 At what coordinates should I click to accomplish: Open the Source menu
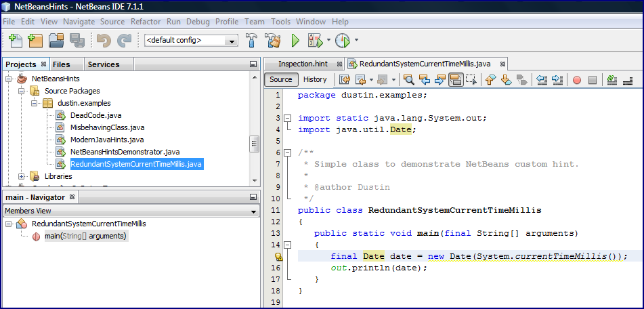click(x=112, y=22)
